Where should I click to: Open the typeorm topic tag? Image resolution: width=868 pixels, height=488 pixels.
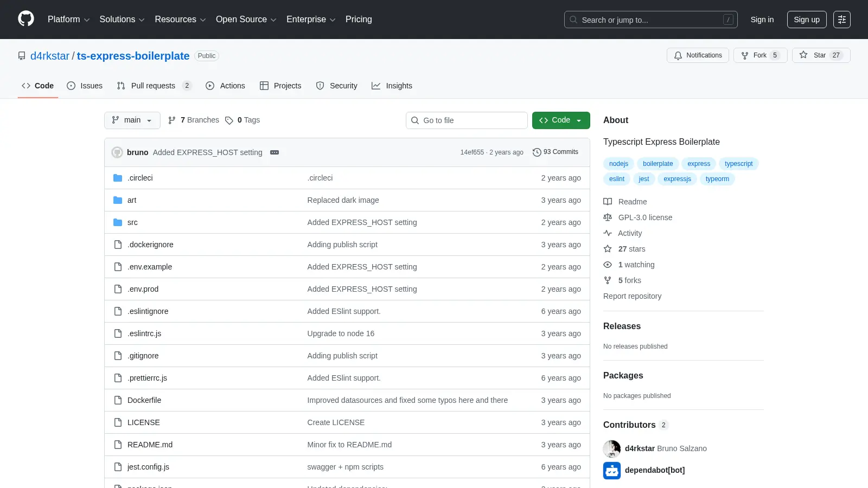pos(717,179)
